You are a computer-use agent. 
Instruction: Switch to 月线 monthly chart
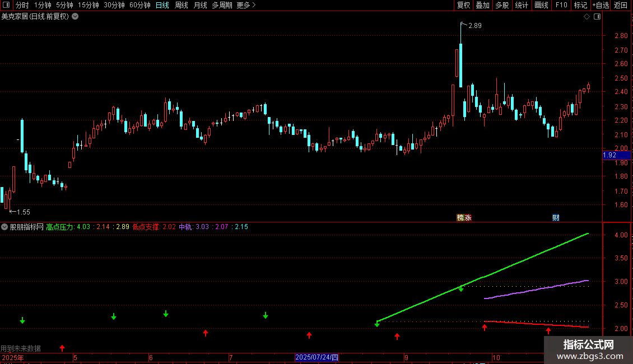[x=200, y=5]
